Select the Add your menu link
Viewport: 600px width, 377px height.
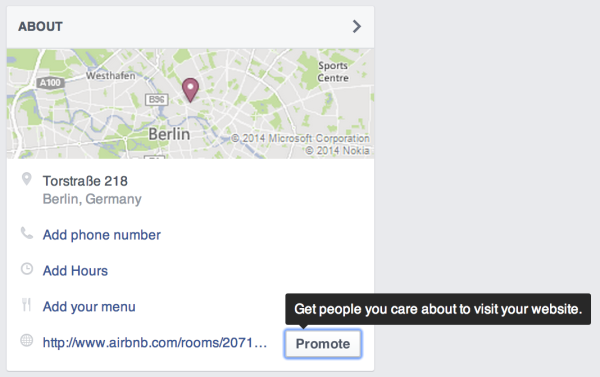[89, 307]
